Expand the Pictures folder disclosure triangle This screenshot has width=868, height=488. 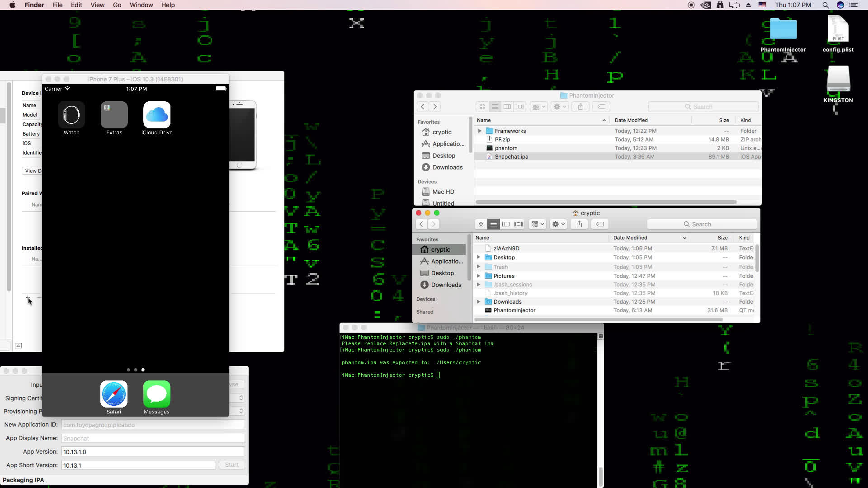(479, 276)
